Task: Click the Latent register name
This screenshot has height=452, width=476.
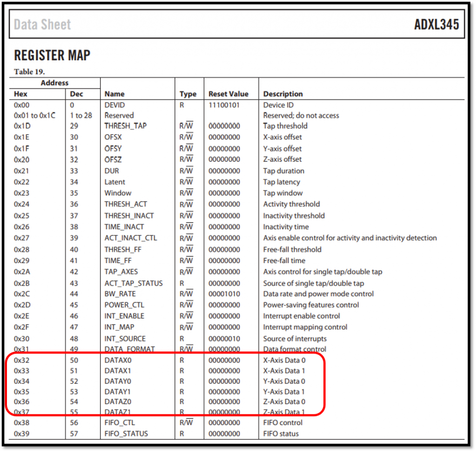Action: (115, 182)
